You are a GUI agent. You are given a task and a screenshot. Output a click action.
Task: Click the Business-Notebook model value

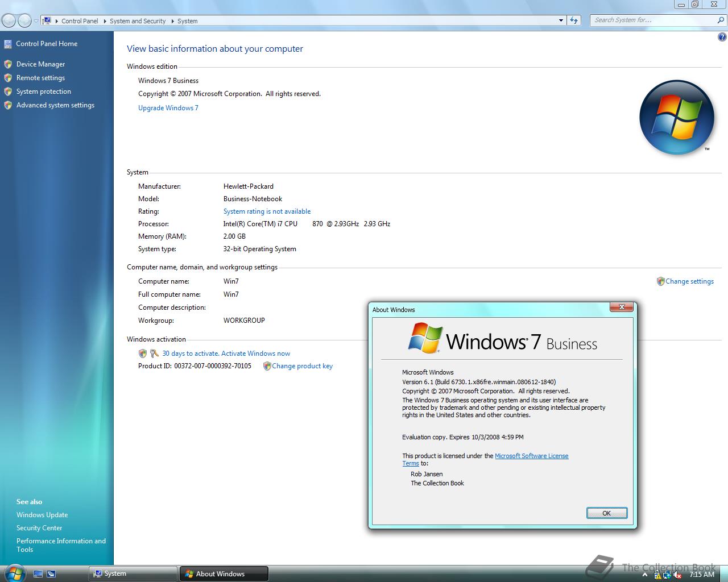click(253, 199)
